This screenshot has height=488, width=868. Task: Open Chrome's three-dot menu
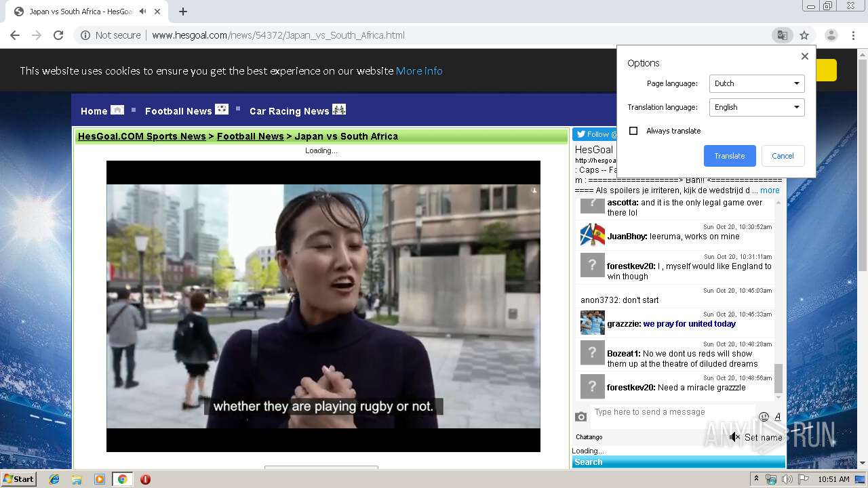pyautogui.click(x=853, y=35)
